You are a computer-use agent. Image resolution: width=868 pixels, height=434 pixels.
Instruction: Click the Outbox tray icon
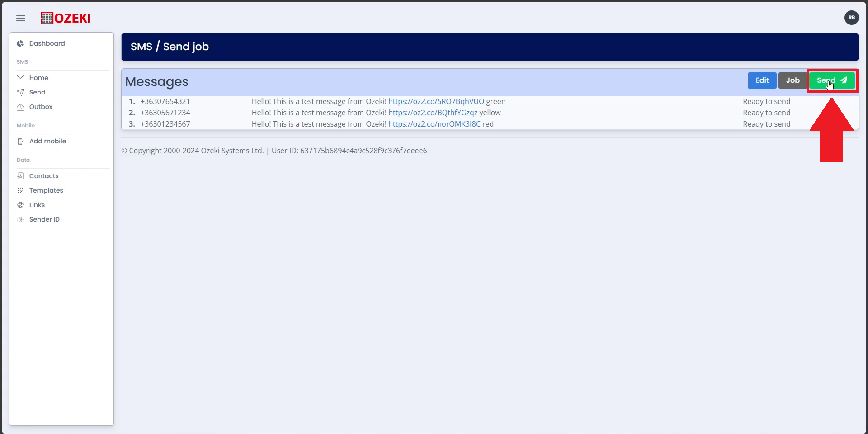20,107
